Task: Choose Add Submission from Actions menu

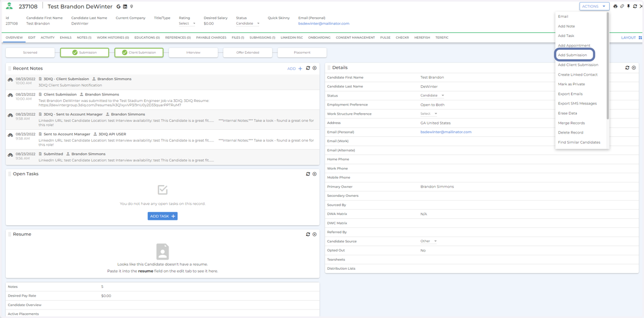Action: tap(573, 55)
